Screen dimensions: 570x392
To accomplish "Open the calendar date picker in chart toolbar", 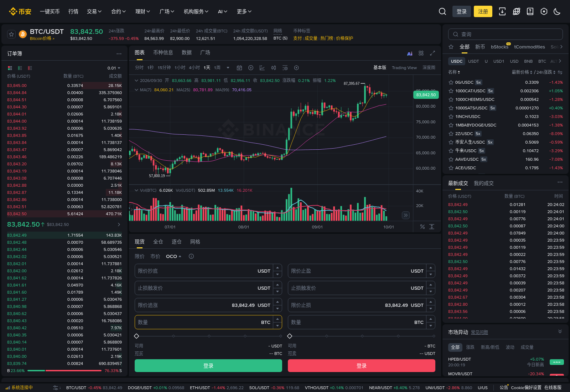I will point(239,68).
